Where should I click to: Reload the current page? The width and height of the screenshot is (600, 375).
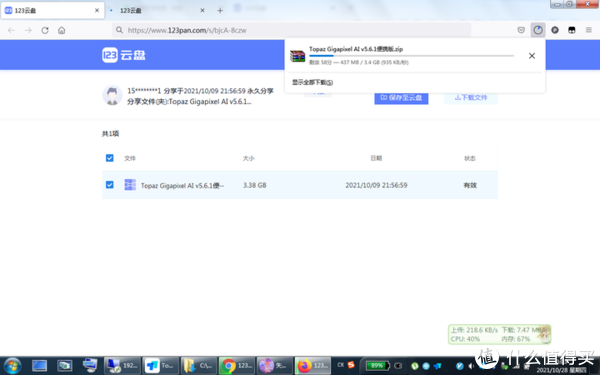coord(45,30)
